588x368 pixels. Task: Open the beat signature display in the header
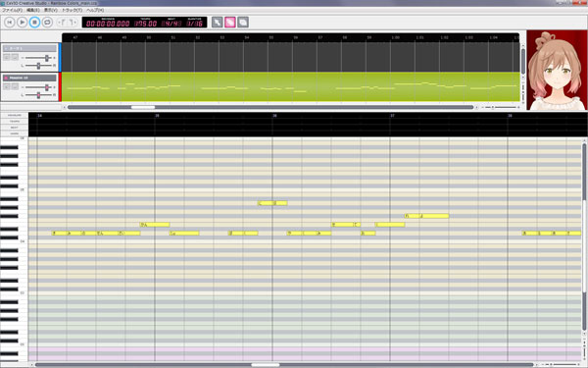pos(171,23)
